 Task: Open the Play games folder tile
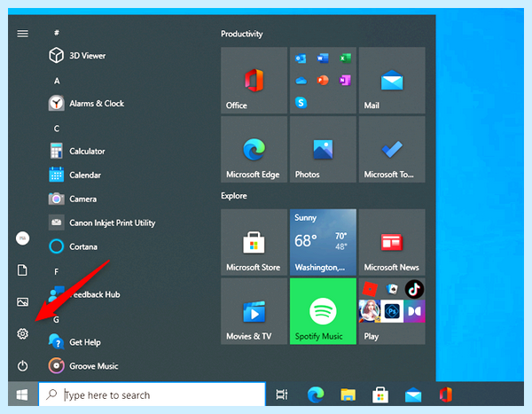click(392, 311)
